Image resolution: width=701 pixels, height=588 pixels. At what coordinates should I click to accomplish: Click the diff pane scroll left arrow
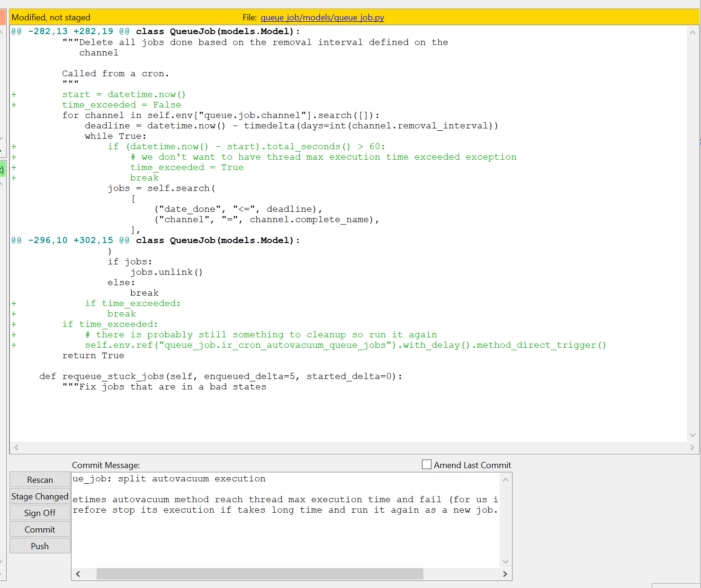click(17, 447)
